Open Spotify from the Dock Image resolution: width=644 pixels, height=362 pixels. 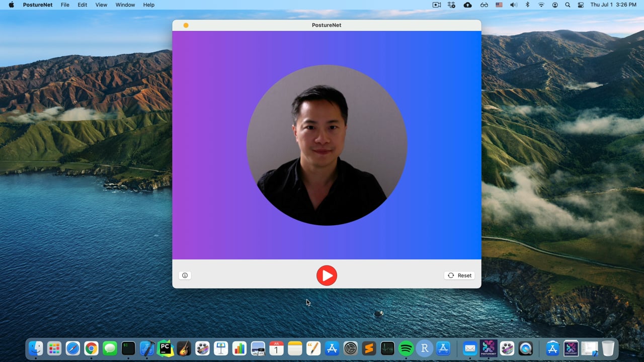click(405, 348)
